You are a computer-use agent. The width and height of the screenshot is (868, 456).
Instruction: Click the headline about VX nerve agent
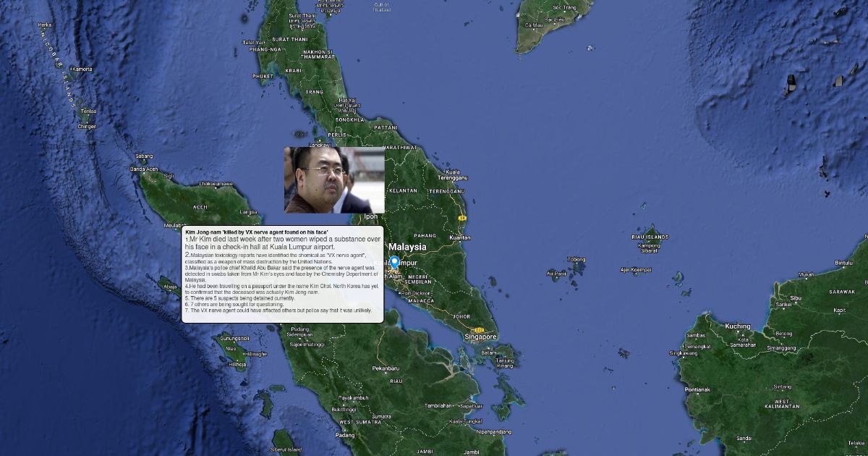tap(257, 232)
